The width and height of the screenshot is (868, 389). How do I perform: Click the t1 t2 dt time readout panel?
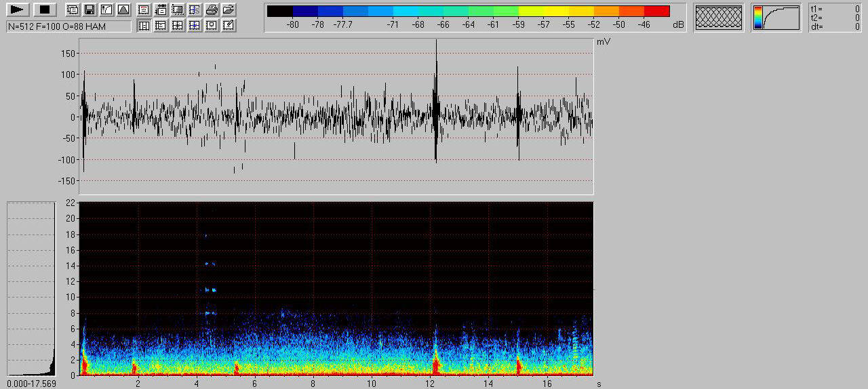pyautogui.click(x=835, y=18)
